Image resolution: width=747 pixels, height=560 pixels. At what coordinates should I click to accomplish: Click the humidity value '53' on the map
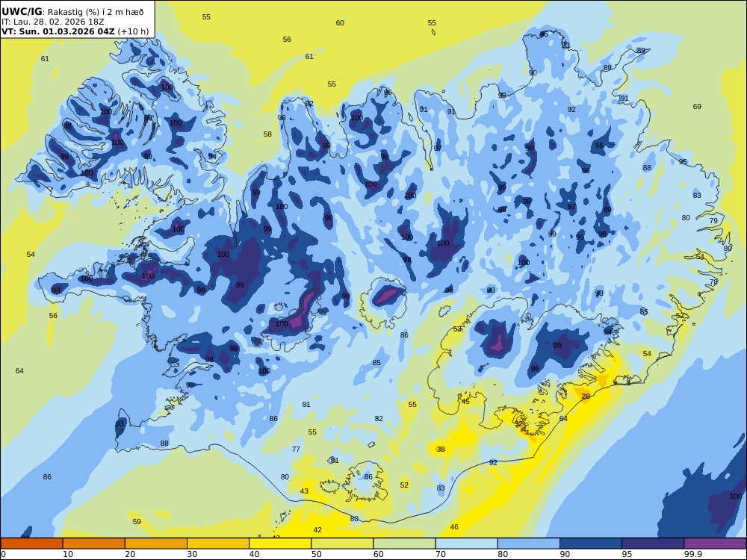[x=457, y=329]
